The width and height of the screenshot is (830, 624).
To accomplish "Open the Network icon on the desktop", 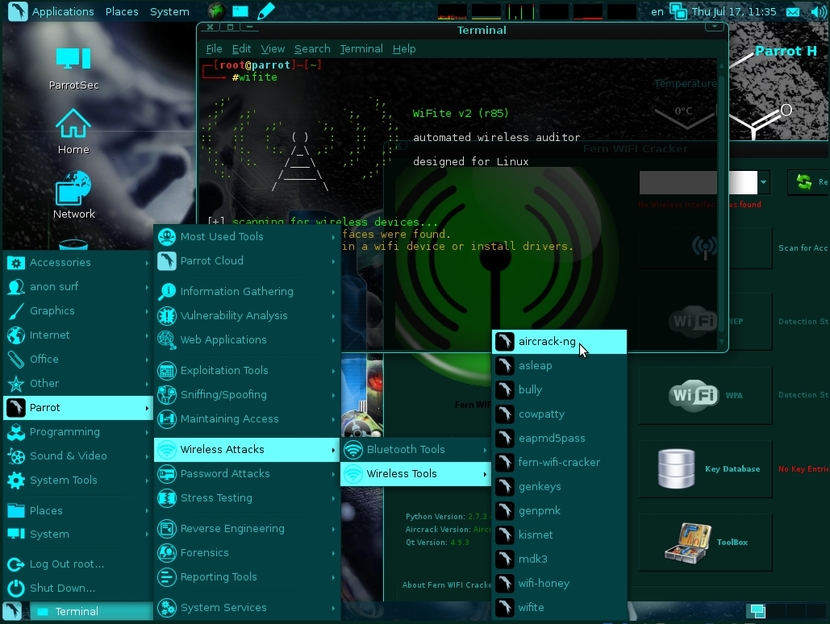I will (72, 190).
